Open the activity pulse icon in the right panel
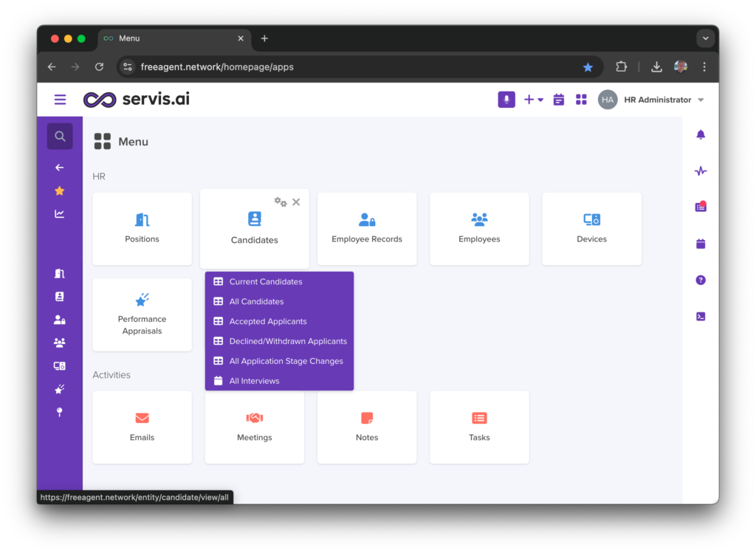This screenshot has width=756, height=553. (701, 171)
